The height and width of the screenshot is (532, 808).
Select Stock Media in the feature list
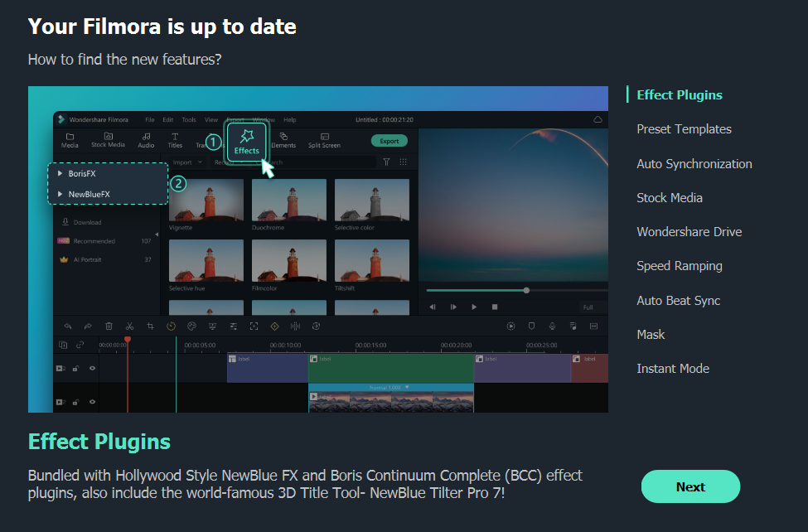670,197
